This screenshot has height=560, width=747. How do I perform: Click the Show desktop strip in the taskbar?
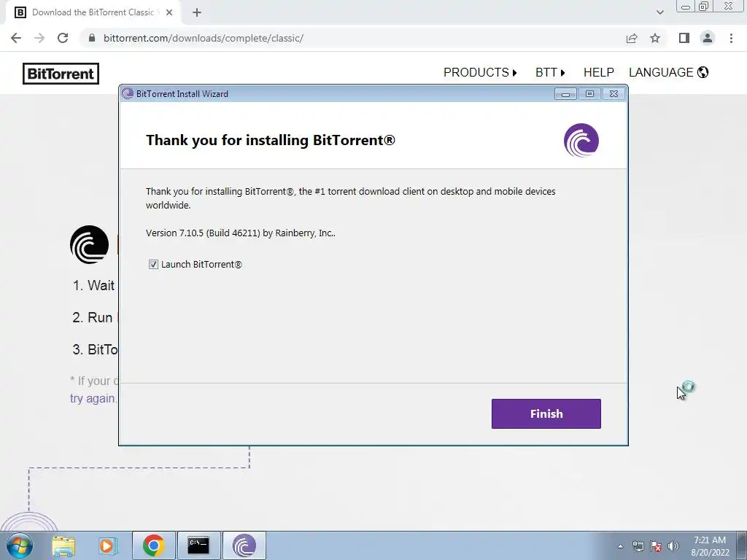pyautogui.click(x=742, y=545)
